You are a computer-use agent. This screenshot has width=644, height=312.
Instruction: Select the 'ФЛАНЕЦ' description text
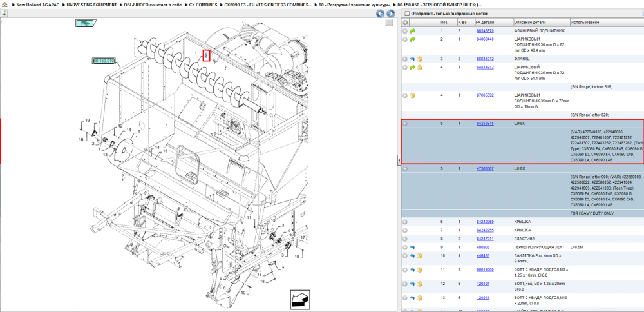522,59
